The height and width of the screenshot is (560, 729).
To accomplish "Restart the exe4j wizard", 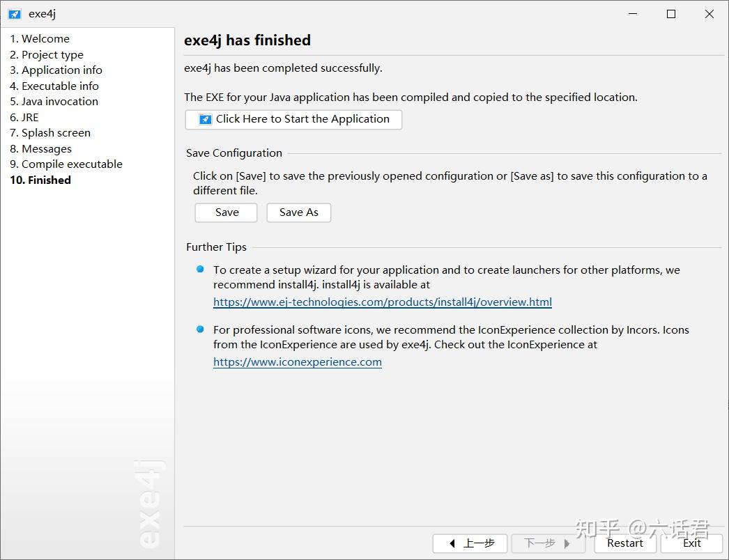I will (624, 543).
